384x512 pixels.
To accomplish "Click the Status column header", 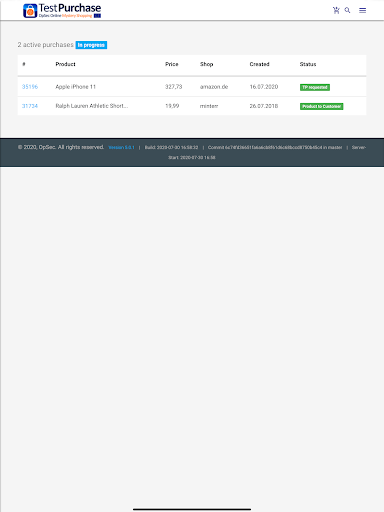I will pos(308,64).
